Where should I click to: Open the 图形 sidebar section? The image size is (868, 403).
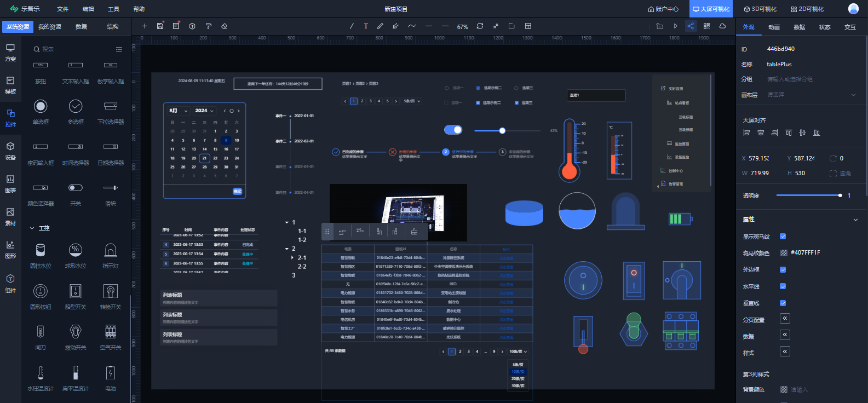click(10, 250)
